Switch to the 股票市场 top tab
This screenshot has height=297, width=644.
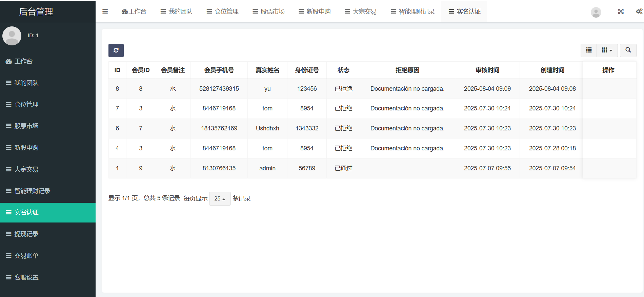[x=269, y=12]
